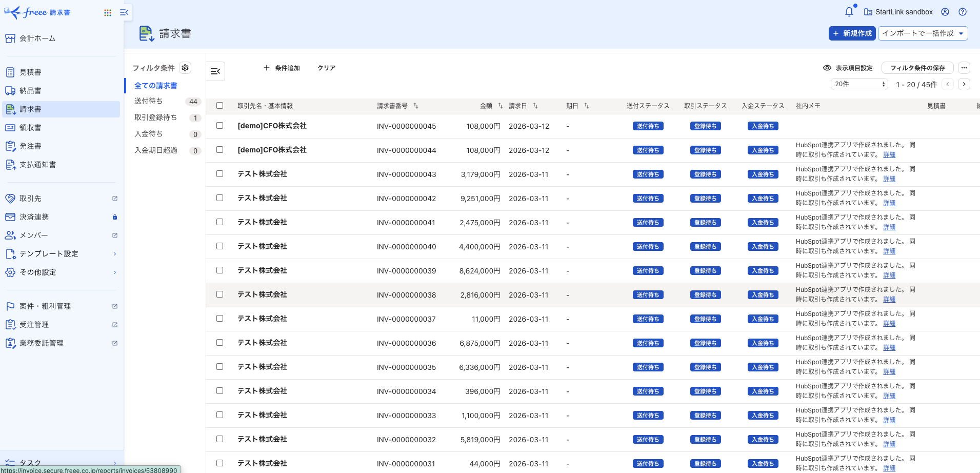Image resolution: width=980 pixels, height=473 pixels.
Task: Open 表示項目設定 column settings
Action: [848, 68]
